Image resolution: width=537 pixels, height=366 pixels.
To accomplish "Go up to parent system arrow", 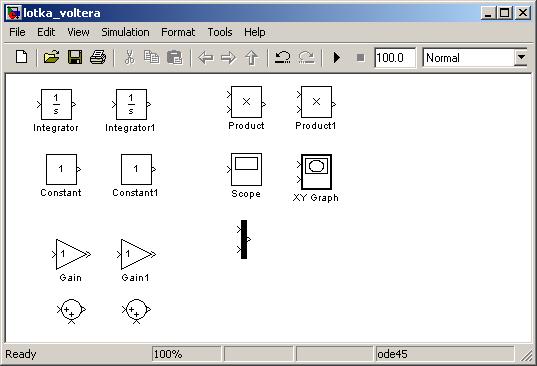I will coord(252,58).
